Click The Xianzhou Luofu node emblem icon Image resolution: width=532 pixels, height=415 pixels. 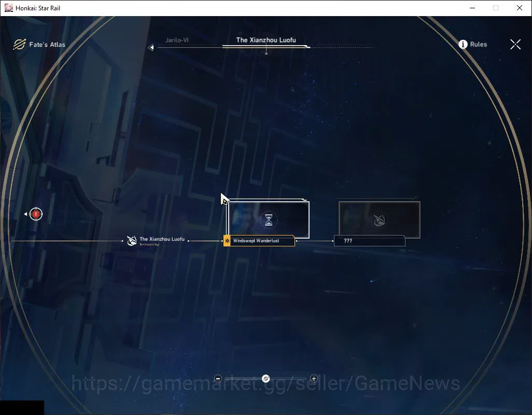132,241
